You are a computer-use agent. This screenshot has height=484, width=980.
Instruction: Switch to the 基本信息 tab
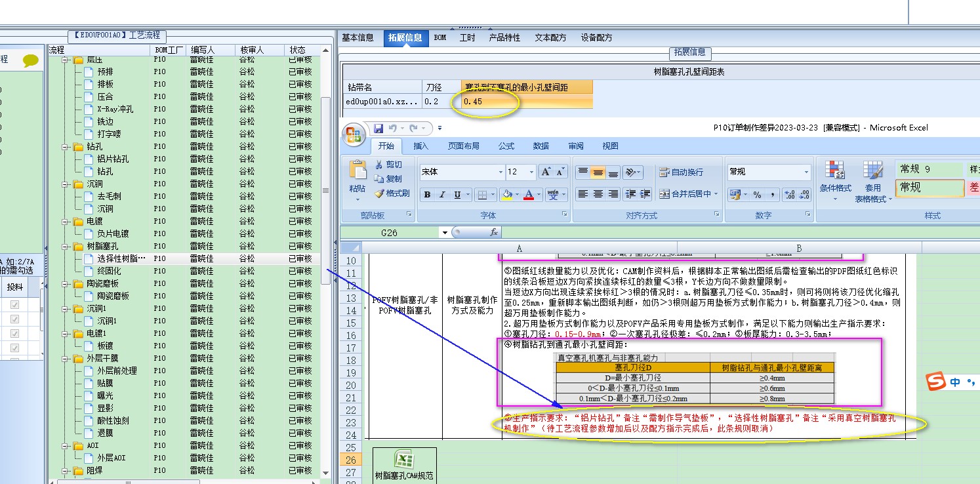click(x=357, y=38)
